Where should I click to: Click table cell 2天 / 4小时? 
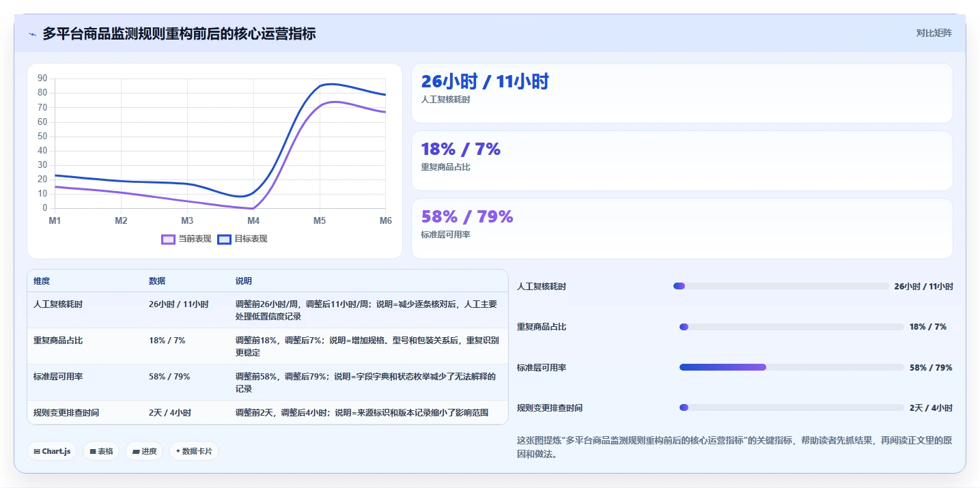[170, 412]
